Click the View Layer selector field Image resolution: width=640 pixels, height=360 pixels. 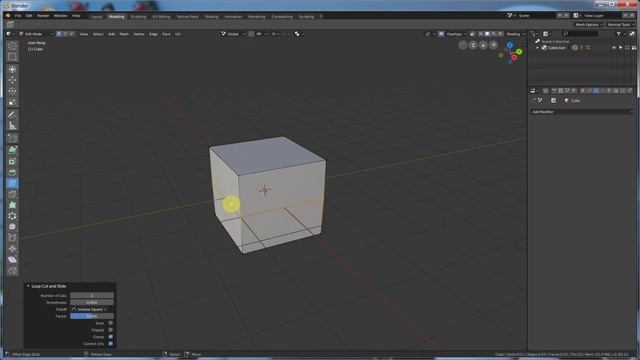[602, 16]
